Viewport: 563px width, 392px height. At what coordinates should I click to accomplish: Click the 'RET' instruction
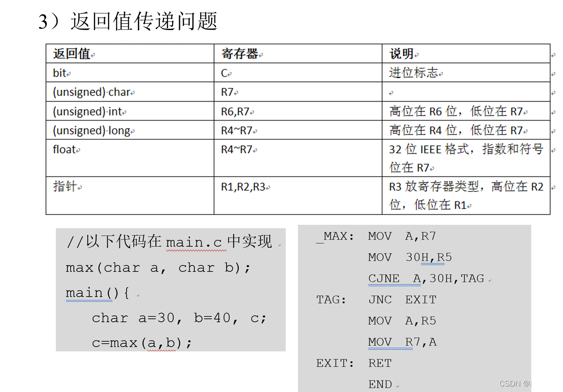coord(380,363)
